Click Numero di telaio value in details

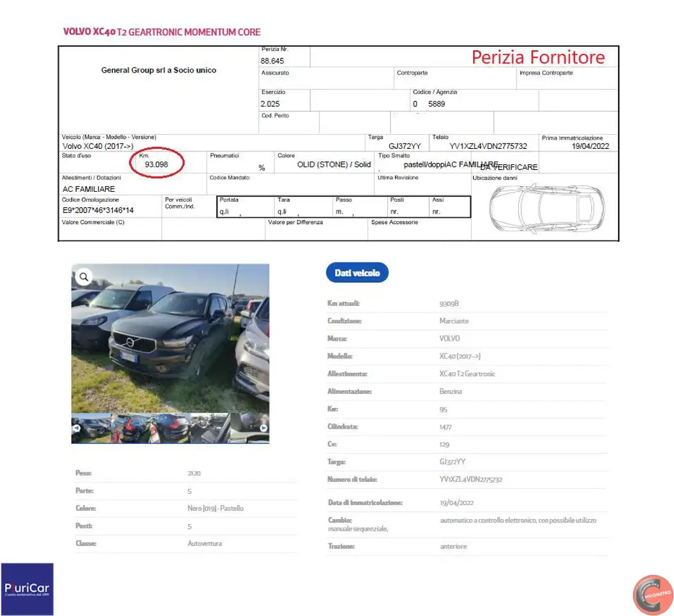coord(471,479)
